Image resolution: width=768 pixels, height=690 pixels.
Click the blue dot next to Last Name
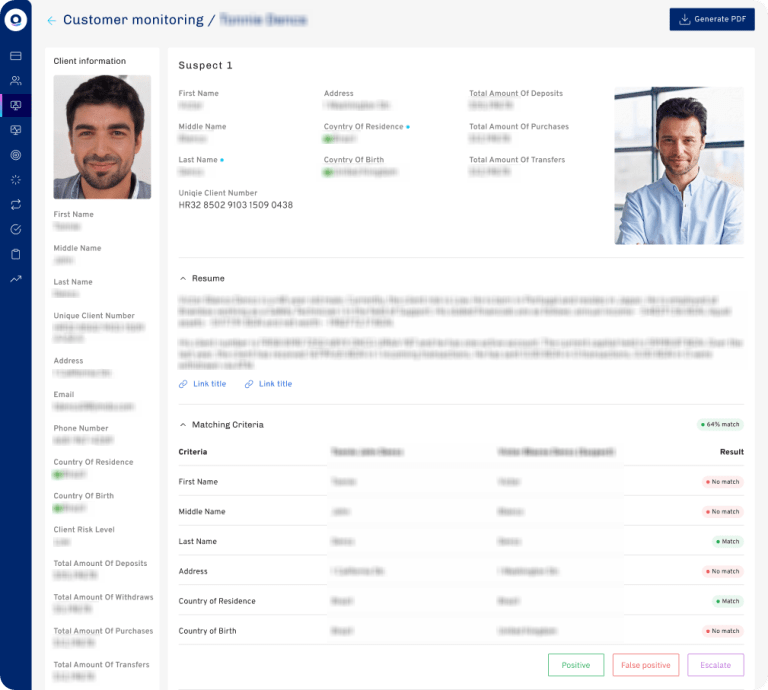click(222, 160)
